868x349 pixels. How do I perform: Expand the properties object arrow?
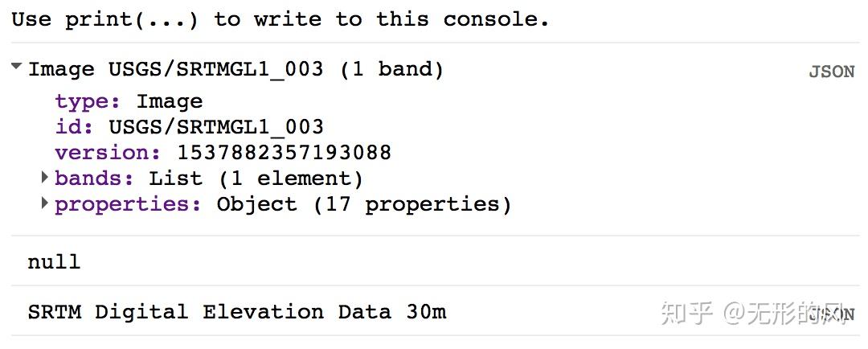coord(45,203)
